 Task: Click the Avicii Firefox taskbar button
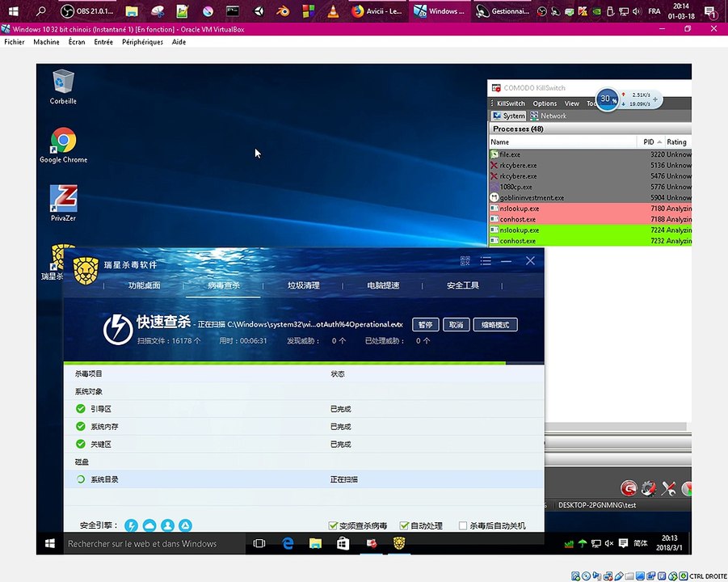(377, 11)
